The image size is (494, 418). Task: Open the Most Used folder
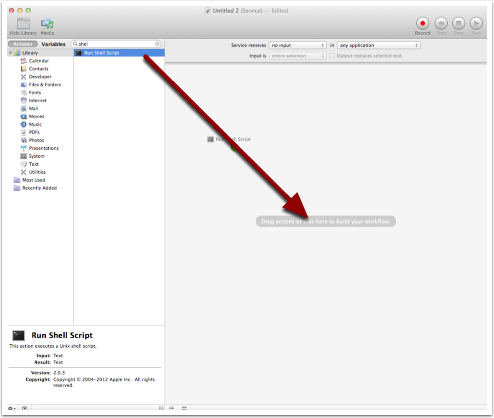point(29,180)
